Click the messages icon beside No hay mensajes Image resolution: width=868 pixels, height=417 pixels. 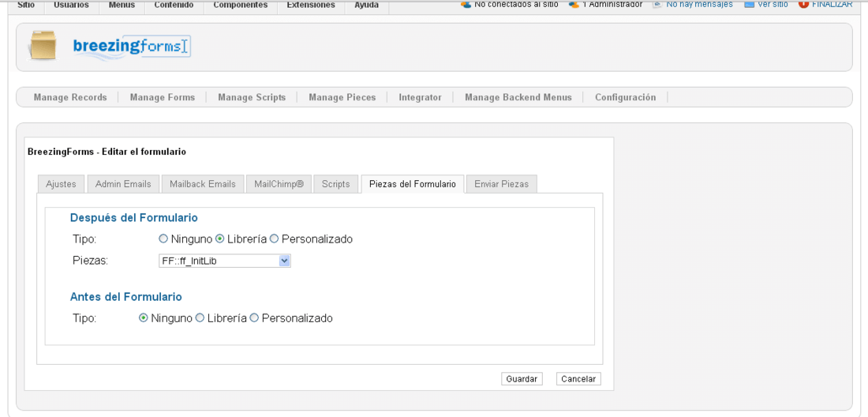657,4
